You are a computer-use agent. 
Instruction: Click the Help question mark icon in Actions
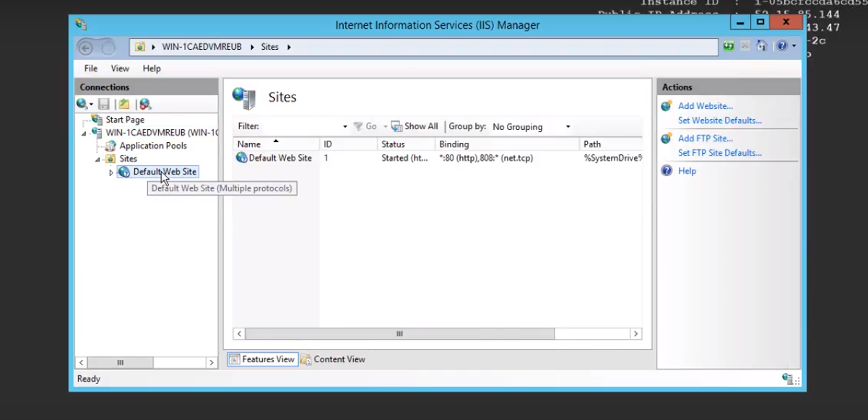coord(667,171)
